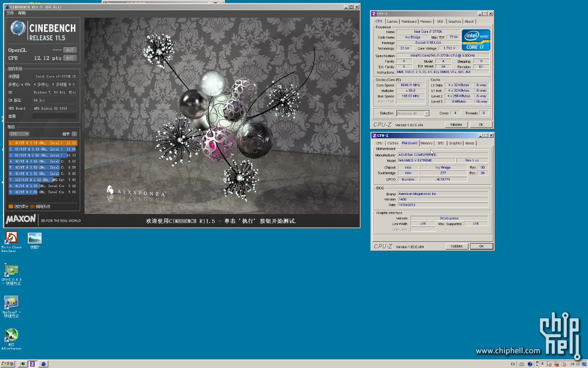Click Validate in the top CPU-Z window
Viewport: 588px width, 368px height.
pyautogui.click(x=456, y=124)
